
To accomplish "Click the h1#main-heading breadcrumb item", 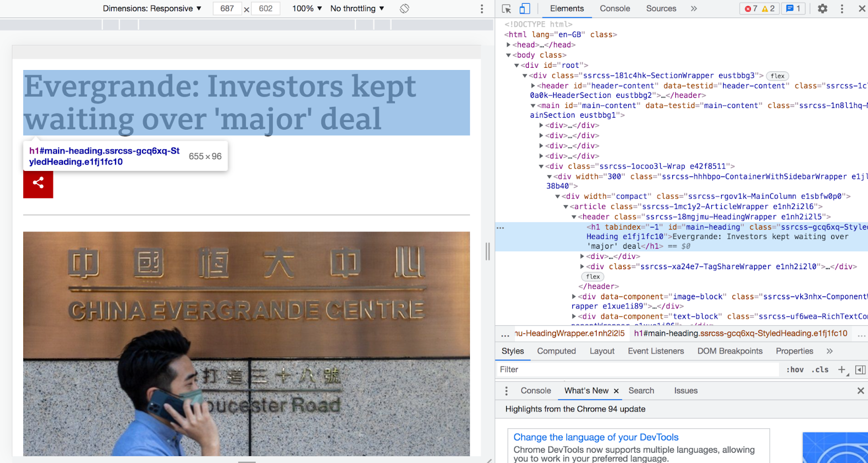I will [741, 334].
